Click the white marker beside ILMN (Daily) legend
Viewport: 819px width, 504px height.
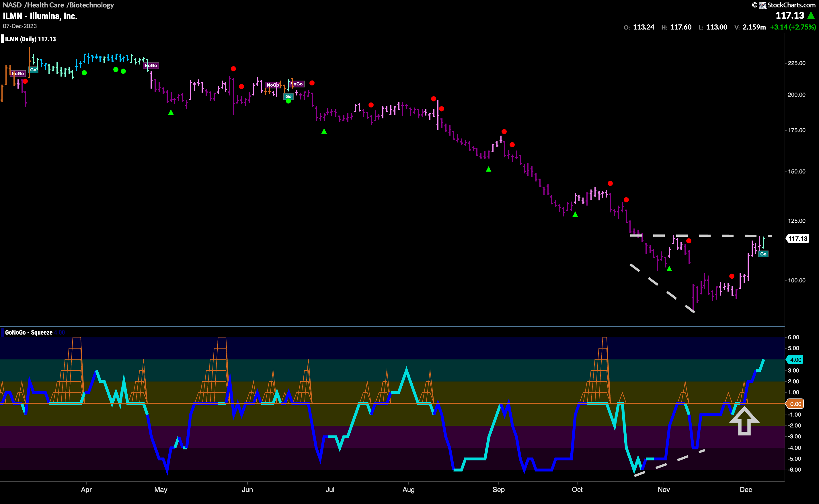(2, 39)
